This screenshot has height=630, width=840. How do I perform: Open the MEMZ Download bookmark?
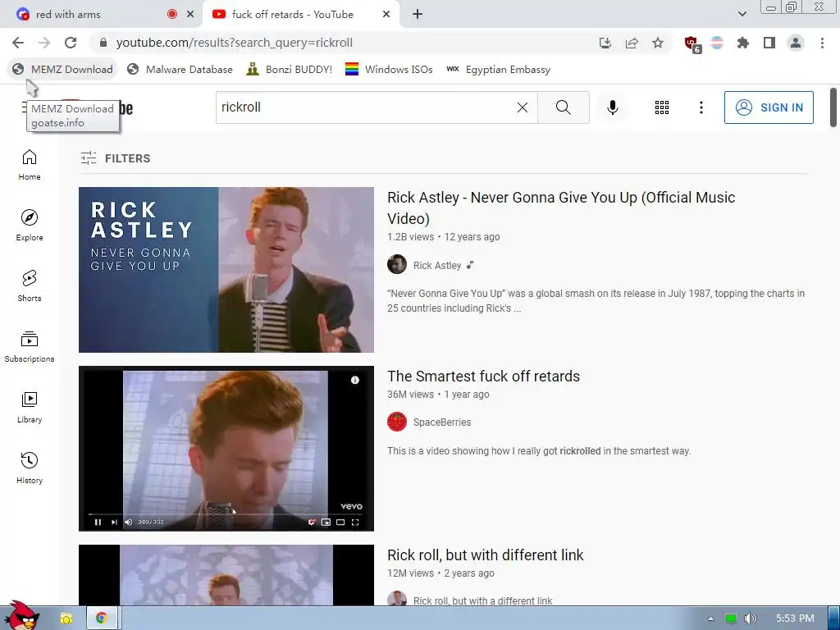click(62, 69)
